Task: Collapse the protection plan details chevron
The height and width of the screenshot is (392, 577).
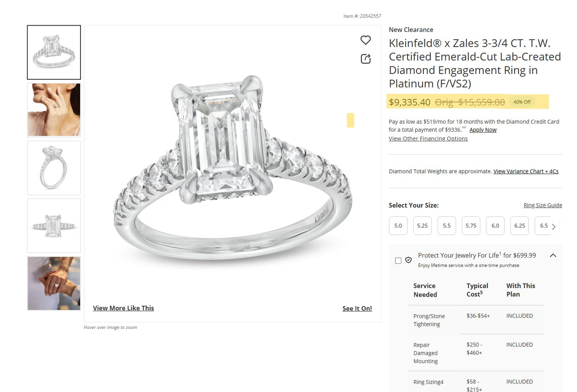Action: pos(553,255)
